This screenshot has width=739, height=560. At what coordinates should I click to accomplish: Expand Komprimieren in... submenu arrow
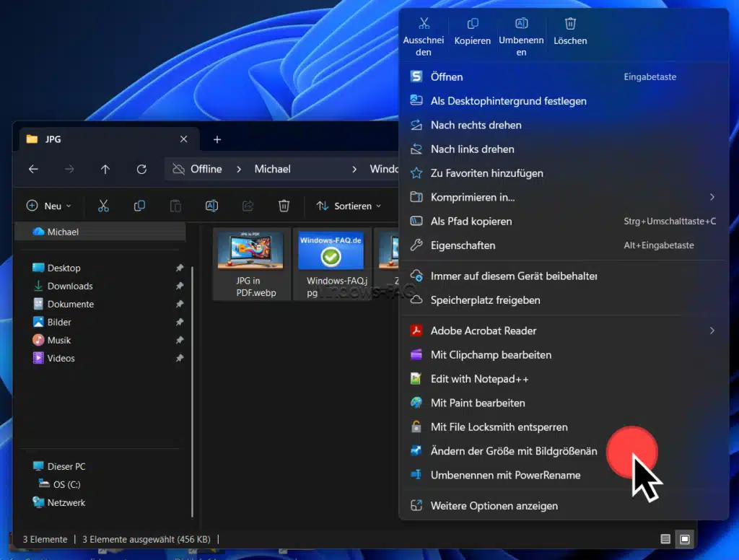[x=712, y=197]
